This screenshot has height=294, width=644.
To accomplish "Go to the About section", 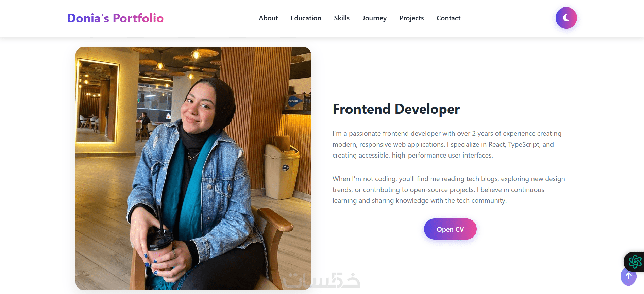I will pyautogui.click(x=268, y=18).
